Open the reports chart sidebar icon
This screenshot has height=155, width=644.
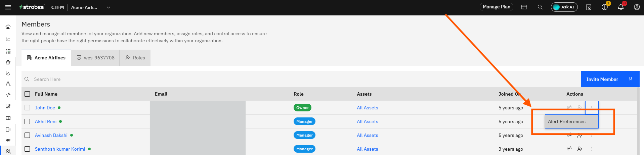pos(8,130)
